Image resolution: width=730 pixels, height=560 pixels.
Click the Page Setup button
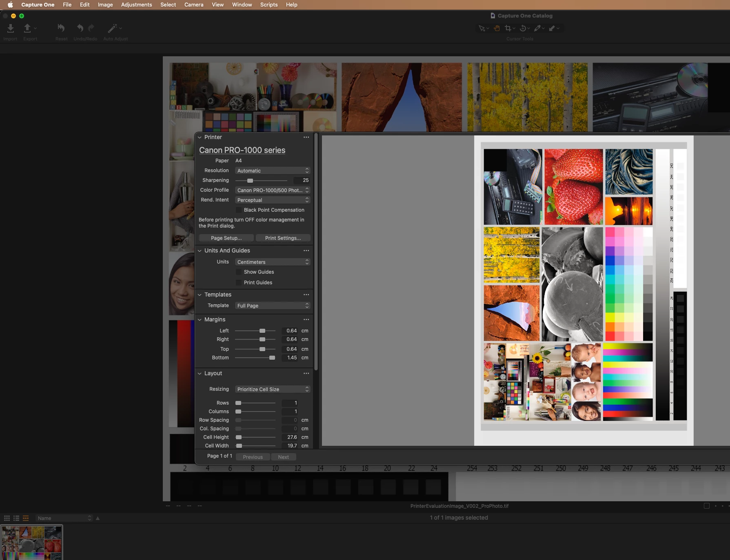pyautogui.click(x=226, y=238)
